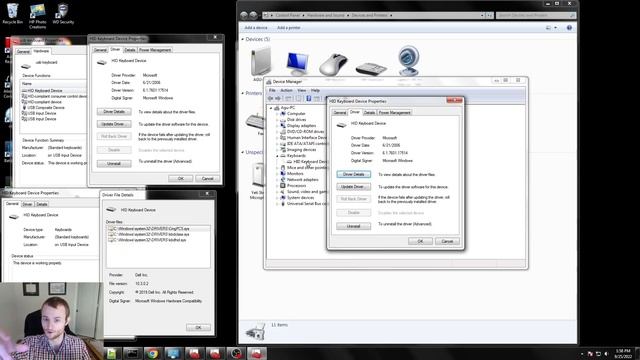Click Back navigation button in Devices and Printers
This screenshot has height=360, width=640.
click(x=244, y=15)
